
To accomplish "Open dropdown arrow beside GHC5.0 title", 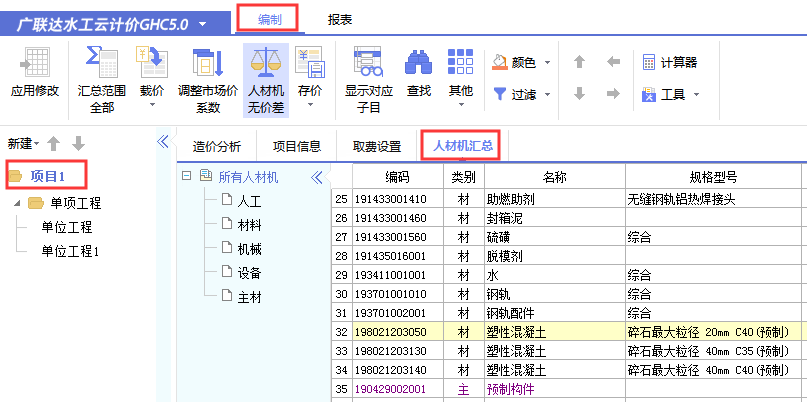I will (x=202, y=24).
